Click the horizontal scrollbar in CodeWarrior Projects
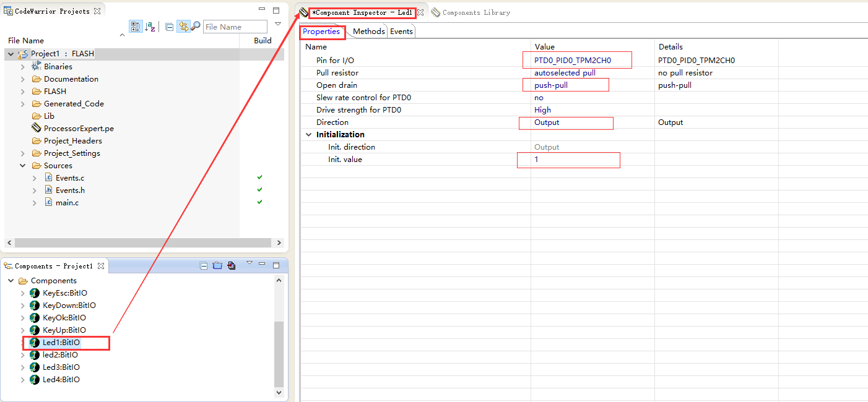 click(x=144, y=243)
